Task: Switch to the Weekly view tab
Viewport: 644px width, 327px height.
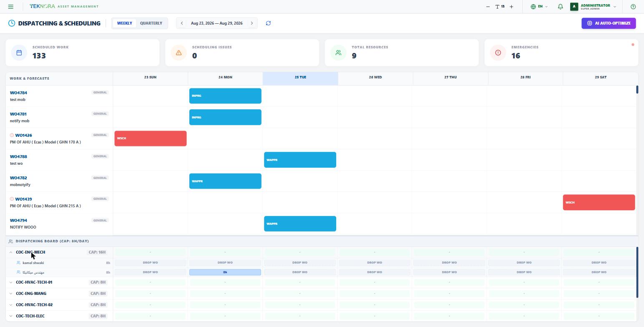Action: [x=124, y=23]
